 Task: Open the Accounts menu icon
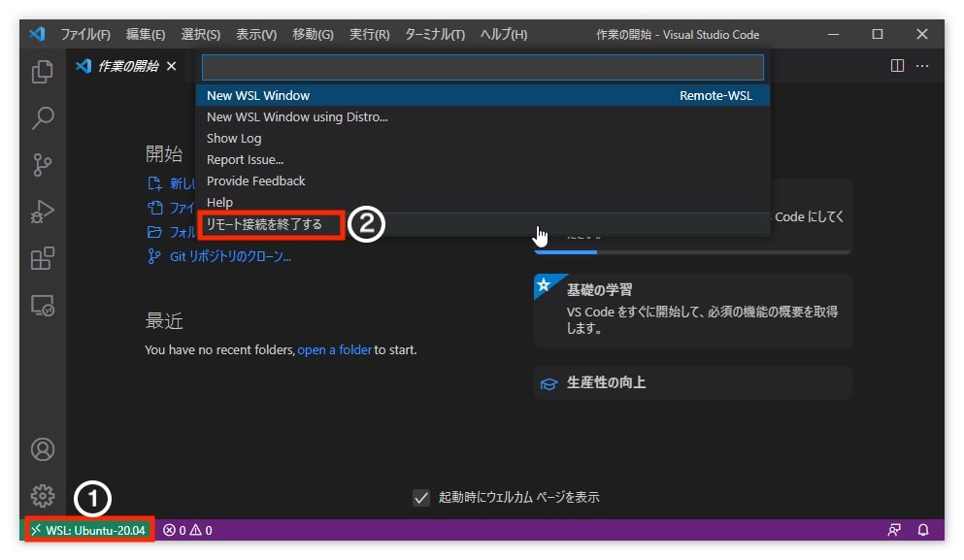point(43,449)
